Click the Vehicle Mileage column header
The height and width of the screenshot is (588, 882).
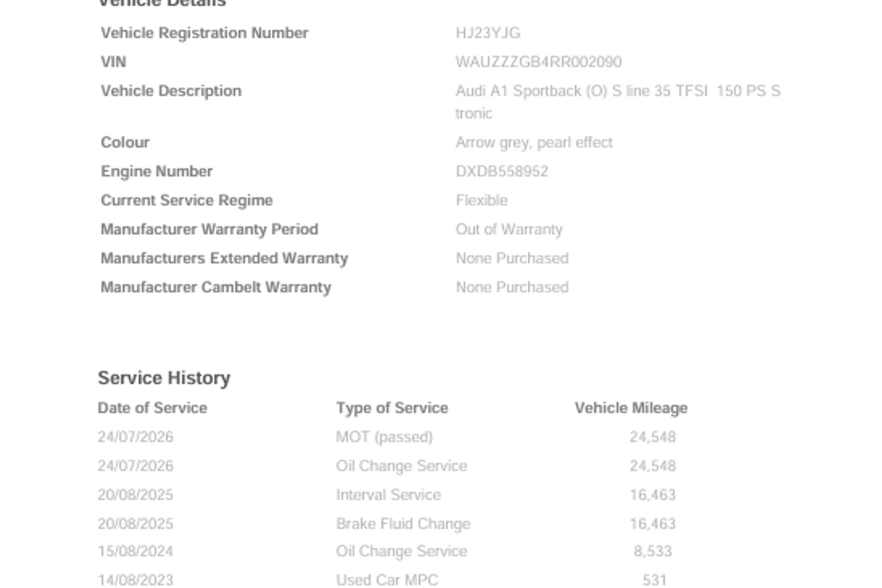pos(631,408)
